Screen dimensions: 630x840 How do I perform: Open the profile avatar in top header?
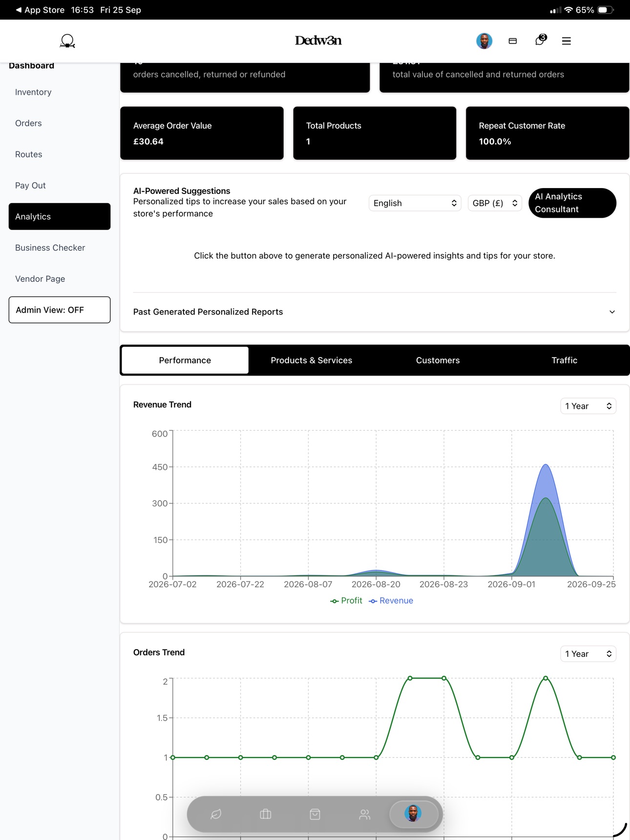(x=484, y=41)
